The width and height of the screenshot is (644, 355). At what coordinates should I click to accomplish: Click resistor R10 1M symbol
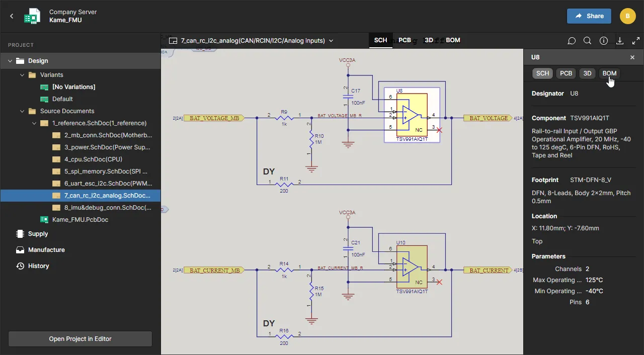click(312, 138)
